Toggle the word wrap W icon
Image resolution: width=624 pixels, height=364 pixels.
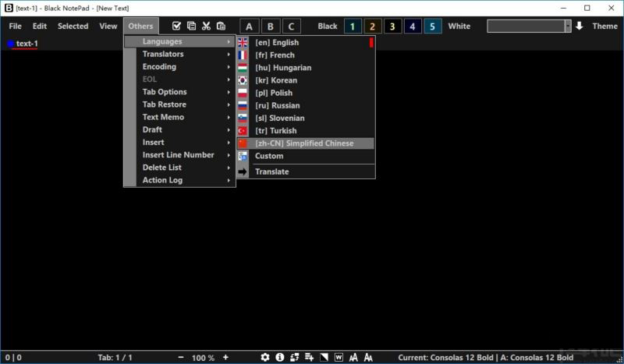click(x=339, y=357)
